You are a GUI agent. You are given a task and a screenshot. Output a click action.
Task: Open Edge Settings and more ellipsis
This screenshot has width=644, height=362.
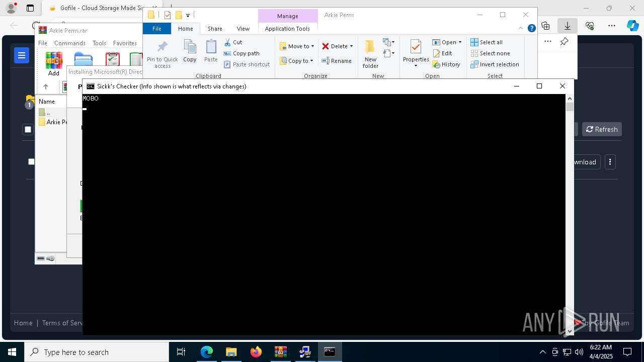click(x=612, y=26)
